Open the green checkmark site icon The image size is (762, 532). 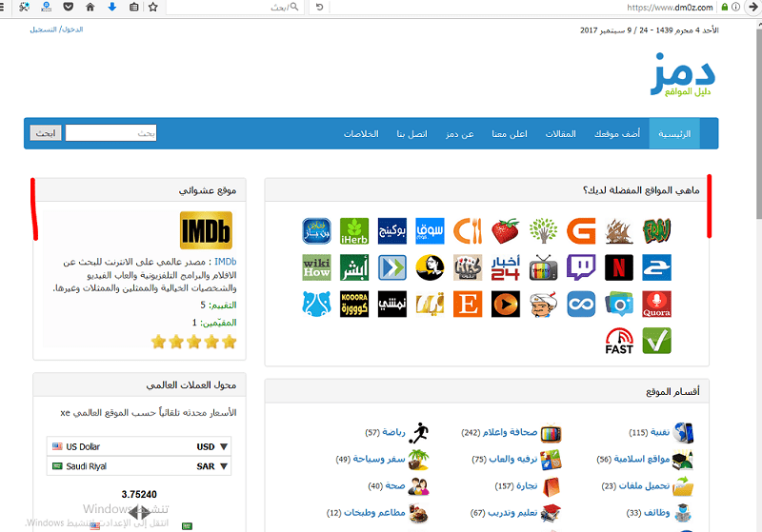pos(656,341)
